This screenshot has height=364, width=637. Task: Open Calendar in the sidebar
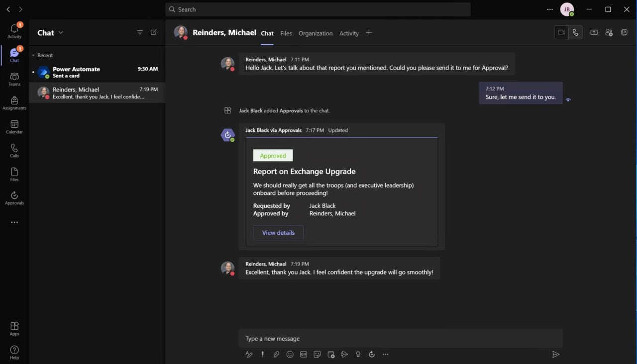(x=14, y=127)
